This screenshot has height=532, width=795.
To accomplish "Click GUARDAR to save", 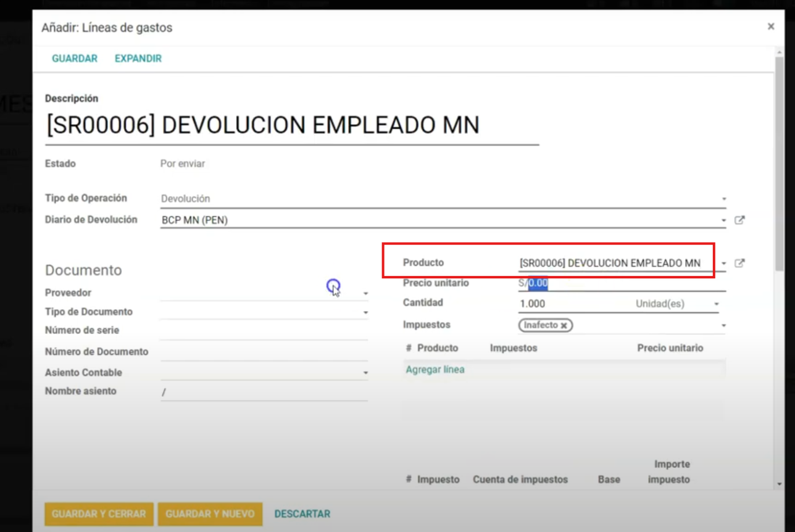I will tap(74, 58).
